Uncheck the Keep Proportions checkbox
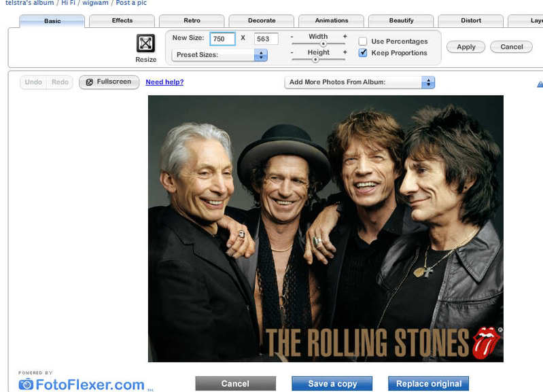The image size is (543, 392). (x=363, y=52)
